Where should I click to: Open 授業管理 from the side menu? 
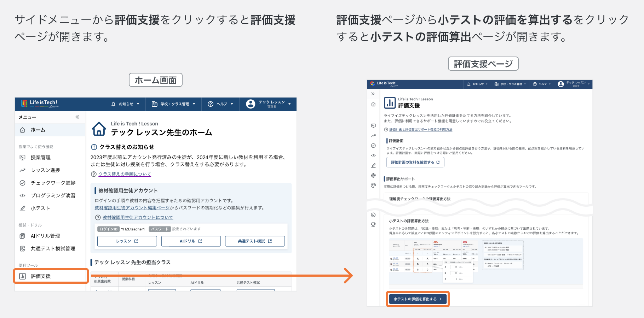point(50,158)
